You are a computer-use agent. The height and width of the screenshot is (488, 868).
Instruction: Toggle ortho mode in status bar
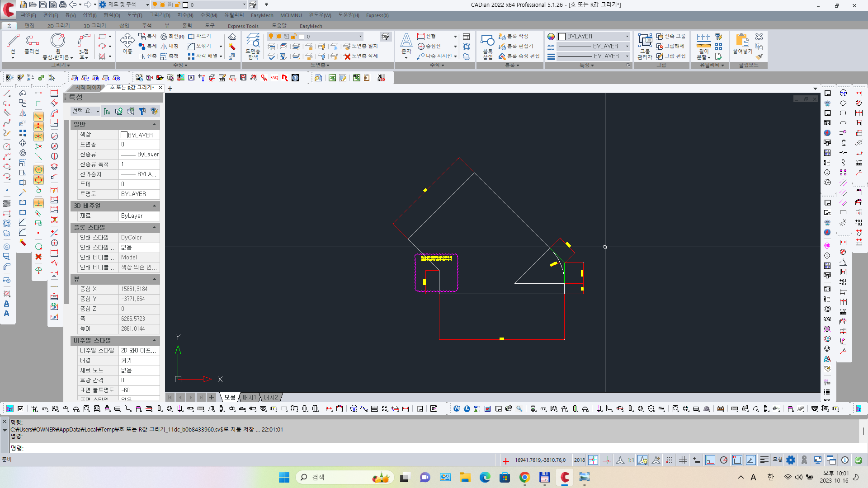pyautogui.click(x=710, y=460)
